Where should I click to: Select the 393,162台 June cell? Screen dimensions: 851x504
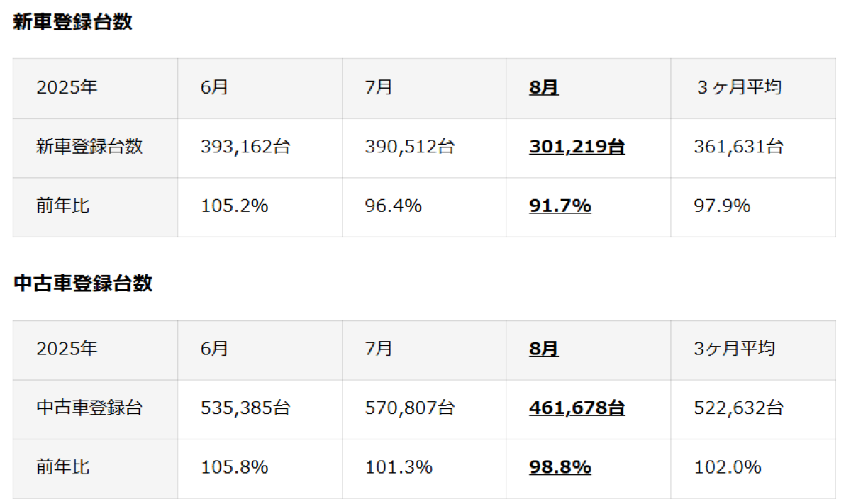point(260,147)
